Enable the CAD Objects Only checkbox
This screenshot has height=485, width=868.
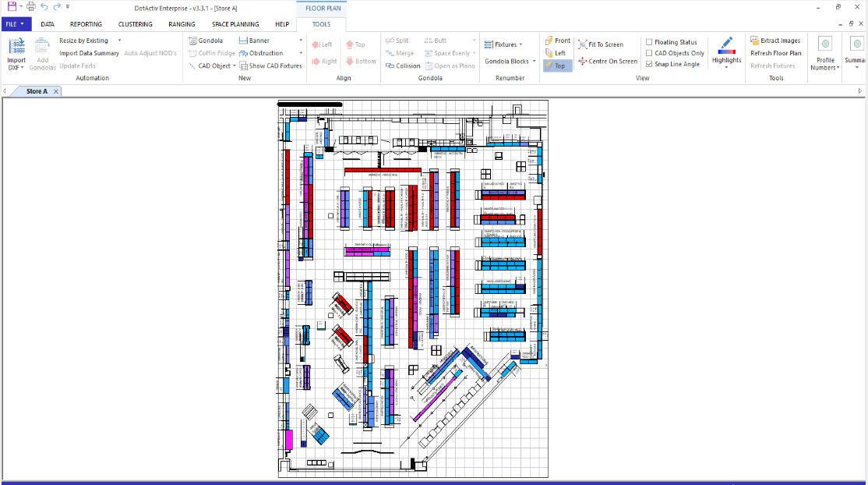pos(649,53)
